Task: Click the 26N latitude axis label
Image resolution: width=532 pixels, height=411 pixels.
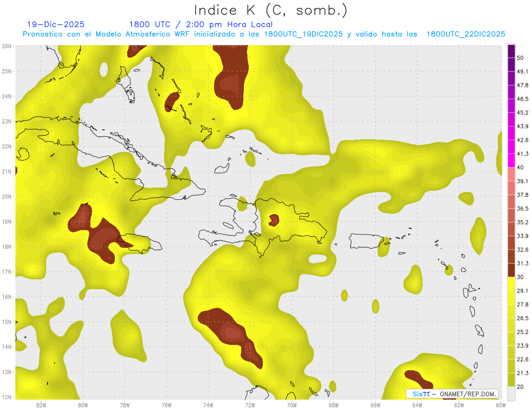Action: coord(6,46)
